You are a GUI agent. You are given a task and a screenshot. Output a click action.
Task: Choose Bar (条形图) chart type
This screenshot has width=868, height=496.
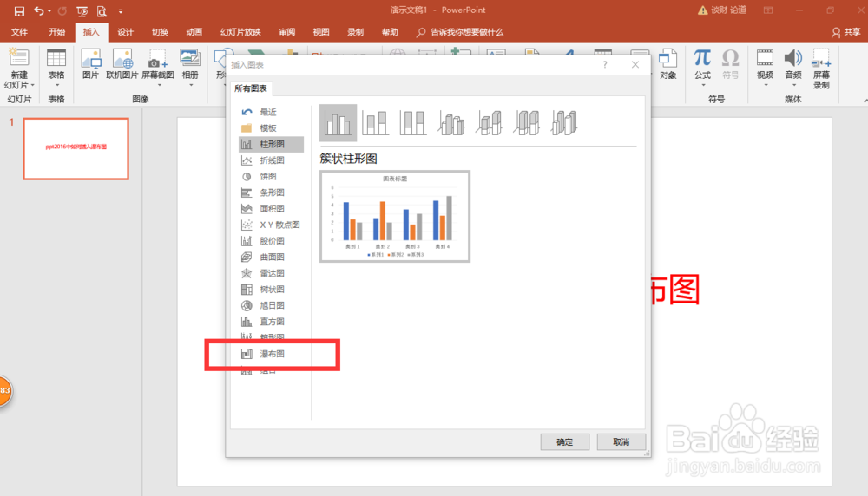point(271,193)
